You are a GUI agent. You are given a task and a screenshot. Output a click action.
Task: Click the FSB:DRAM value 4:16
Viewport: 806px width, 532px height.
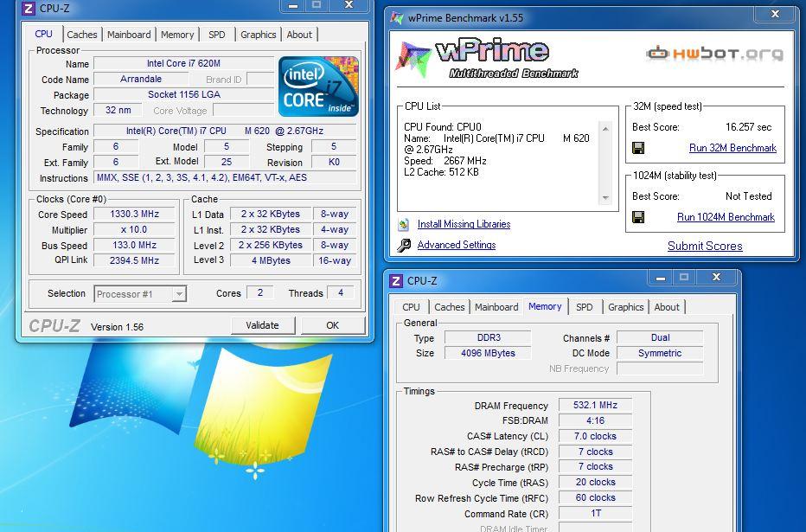click(x=595, y=420)
